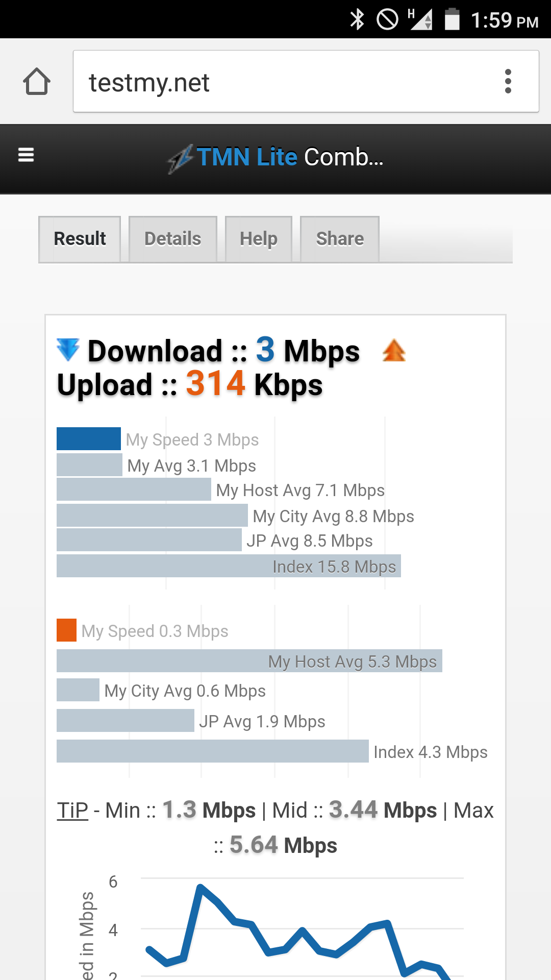Tap the blue My Speed 3 Mbps bar
The width and height of the screenshot is (551, 980).
pyautogui.click(x=89, y=439)
